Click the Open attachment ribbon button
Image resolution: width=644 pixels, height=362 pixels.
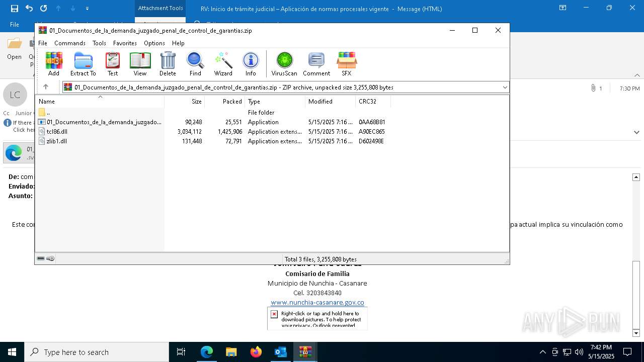coord(14,49)
